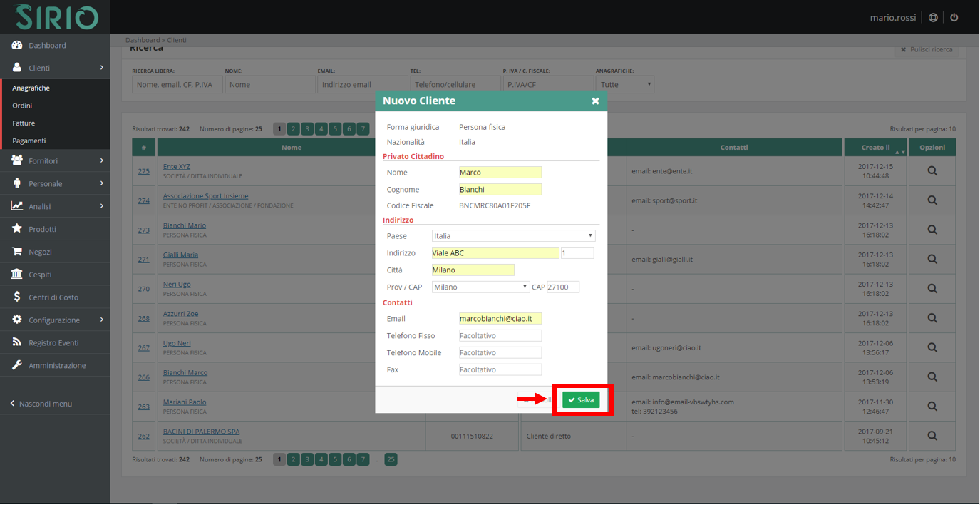The width and height of the screenshot is (980, 505).
Task: Click the Prodotti star icon
Action: tap(17, 229)
